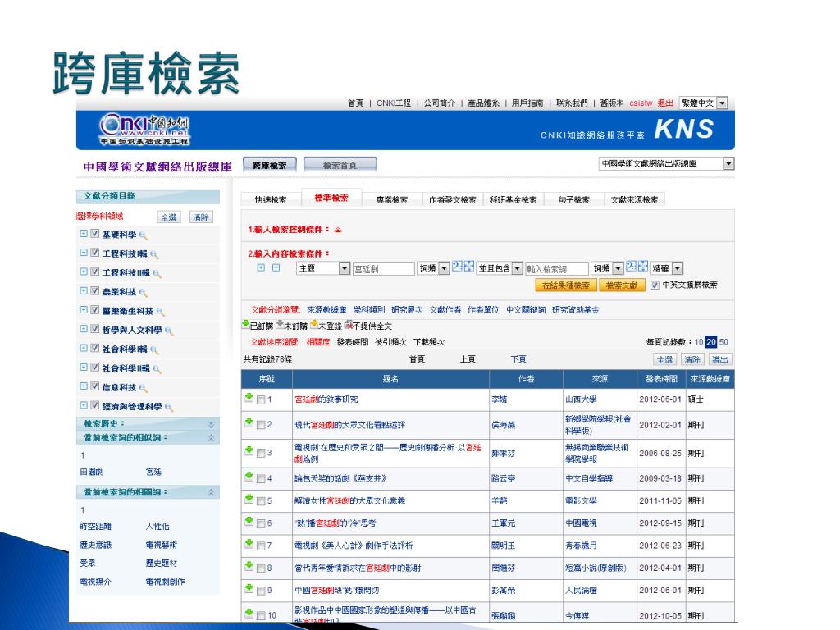Screen dimensions: 840x630
Task: Click download icon for result 7 by 關明玉
Action: [x=249, y=544]
